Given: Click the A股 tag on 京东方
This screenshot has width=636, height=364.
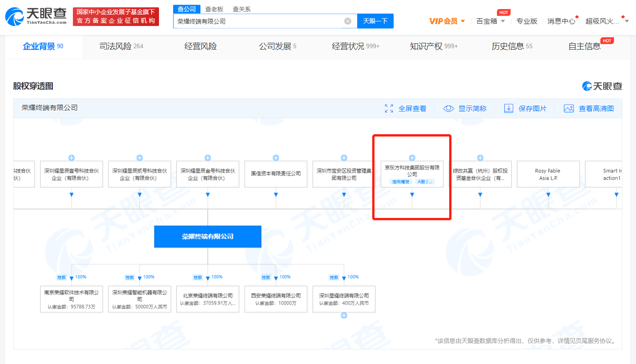Looking at the screenshot, I should (x=425, y=182).
